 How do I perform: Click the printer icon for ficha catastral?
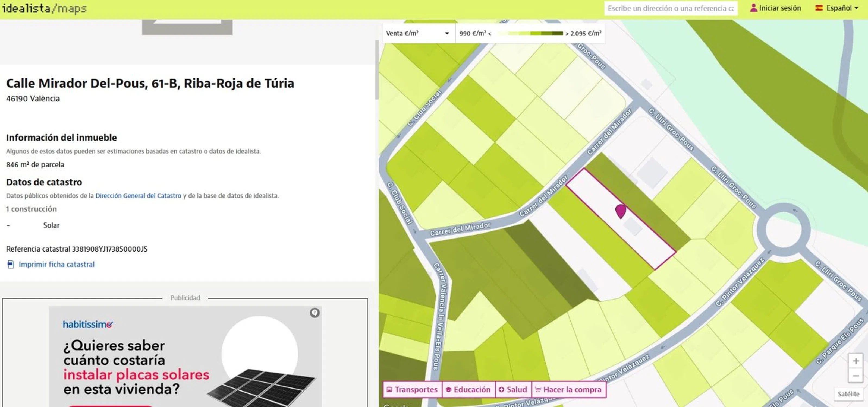[11, 265]
